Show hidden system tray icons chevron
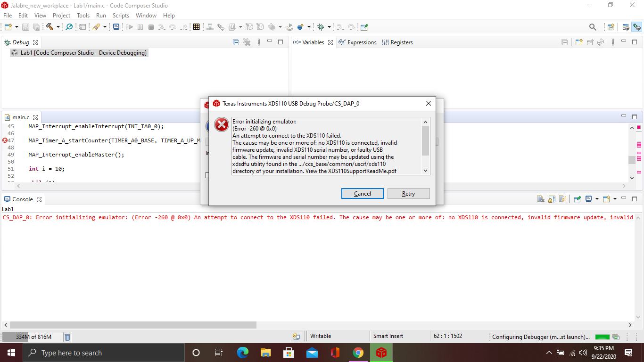This screenshot has width=644, height=362. 549,353
